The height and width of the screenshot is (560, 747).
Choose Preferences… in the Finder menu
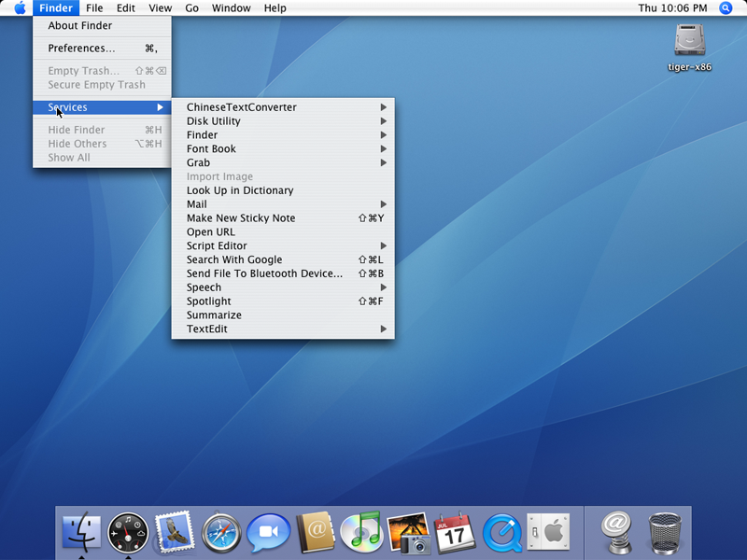tap(82, 49)
